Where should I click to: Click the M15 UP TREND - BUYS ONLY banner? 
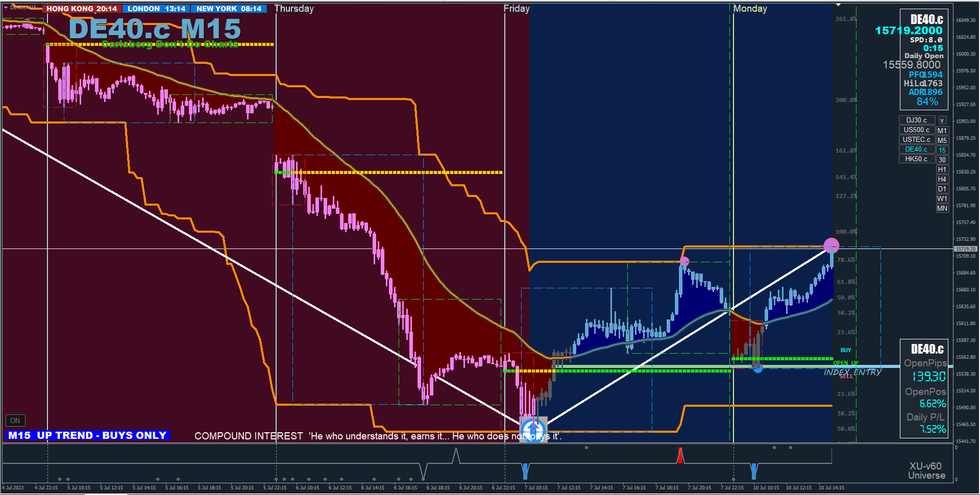click(x=88, y=435)
